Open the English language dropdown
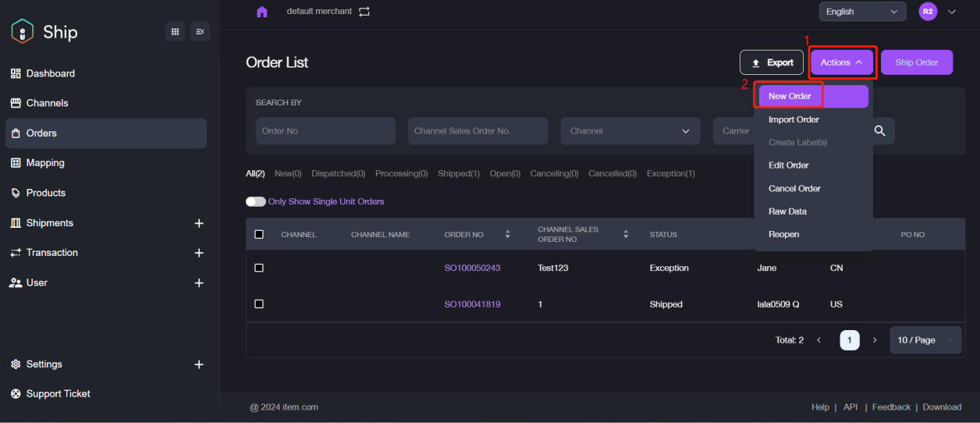Viewport: 980px width, 423px height. 862,12
